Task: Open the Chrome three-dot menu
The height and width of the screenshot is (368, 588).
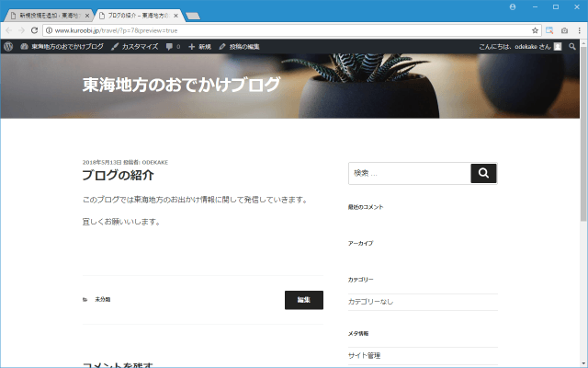Action: pyautogui.click(x=580, y=30)
